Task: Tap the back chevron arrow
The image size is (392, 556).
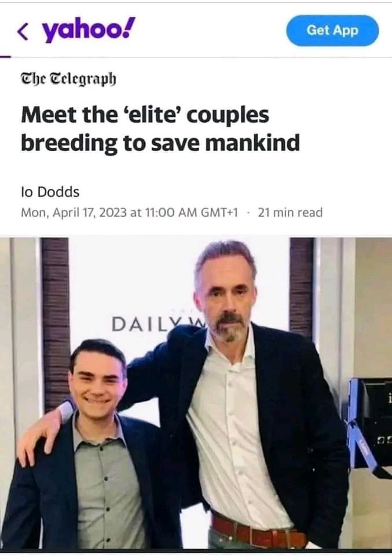Action: point(23,31)
